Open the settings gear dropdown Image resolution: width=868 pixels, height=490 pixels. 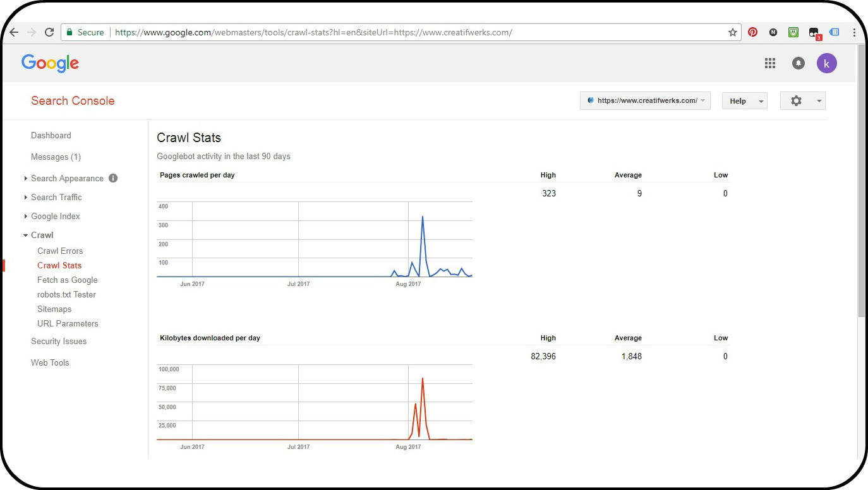[802, 101]
